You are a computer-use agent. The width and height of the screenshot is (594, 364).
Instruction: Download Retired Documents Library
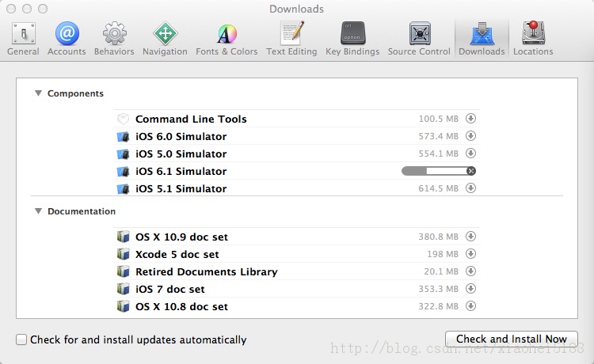471,271
